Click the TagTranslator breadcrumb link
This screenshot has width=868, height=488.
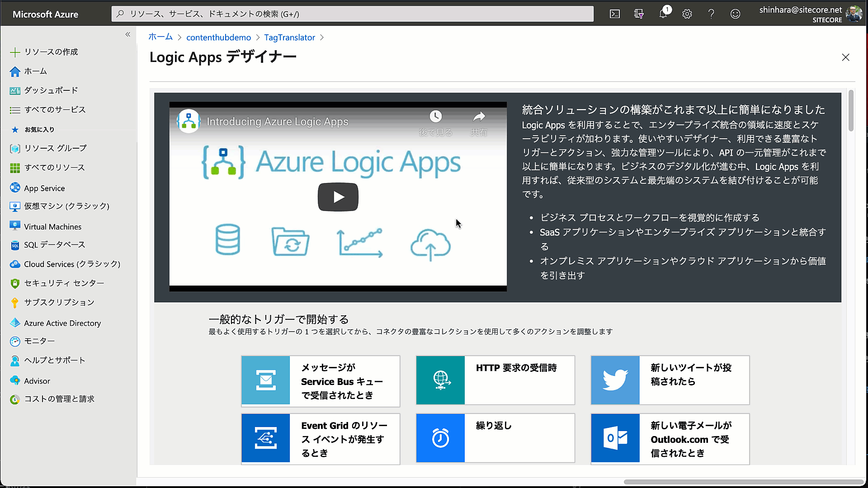click(x=289, y=38)
